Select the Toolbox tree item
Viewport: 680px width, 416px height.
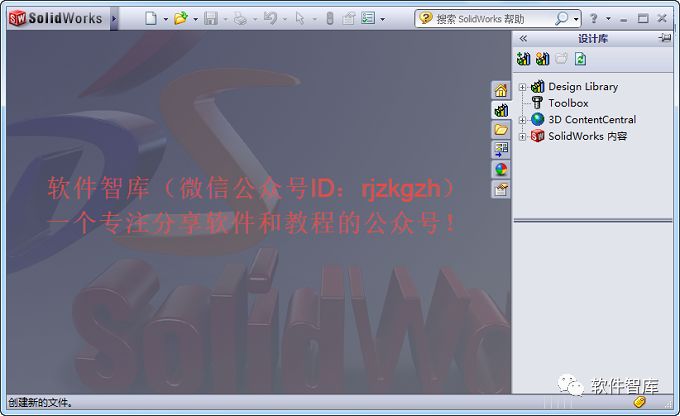(x=568, y=103)
